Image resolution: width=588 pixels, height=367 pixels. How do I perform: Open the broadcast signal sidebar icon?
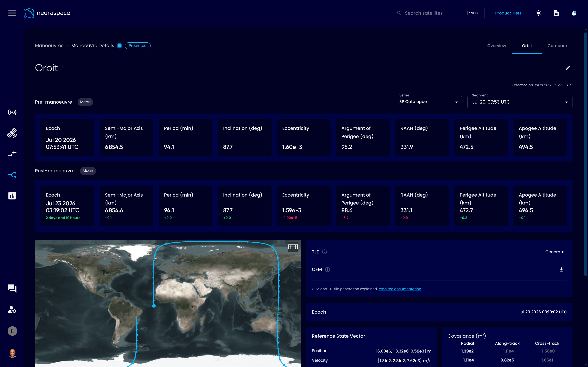click(x=12, y=112)
